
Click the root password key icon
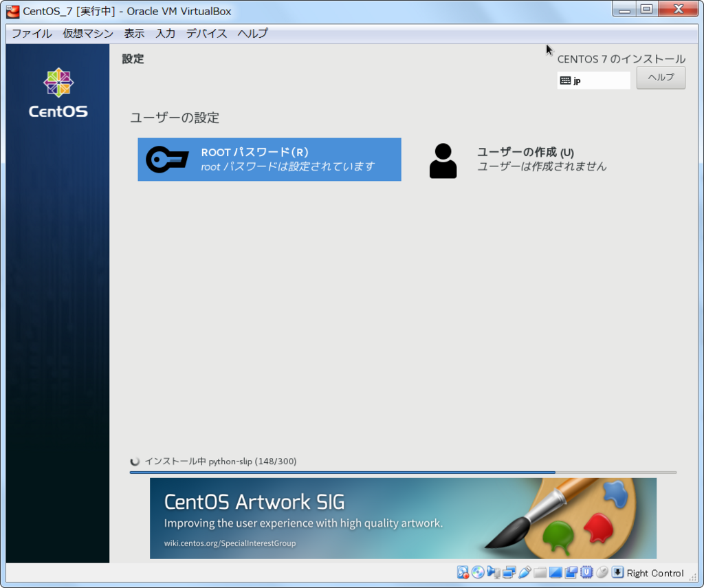(x=167, y=160)
